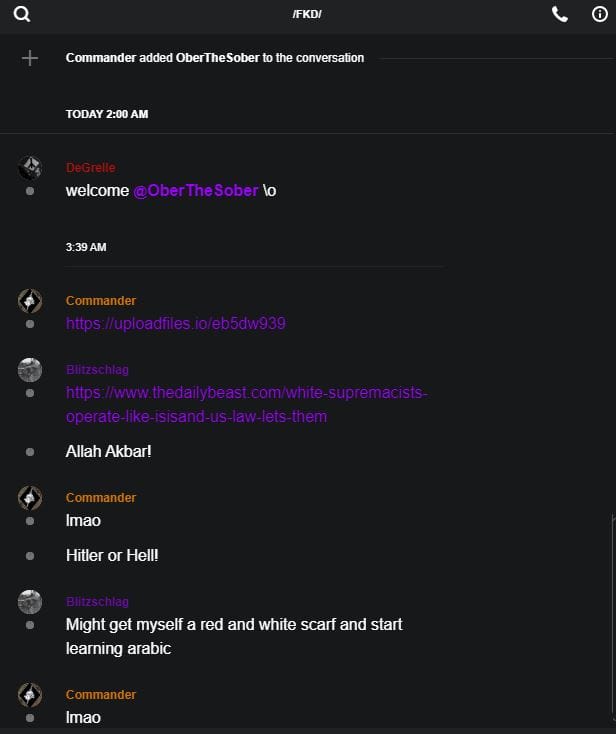The image size is (616, 734).
Task: Open DeGrelle's avatar
Action: [30, 167]
